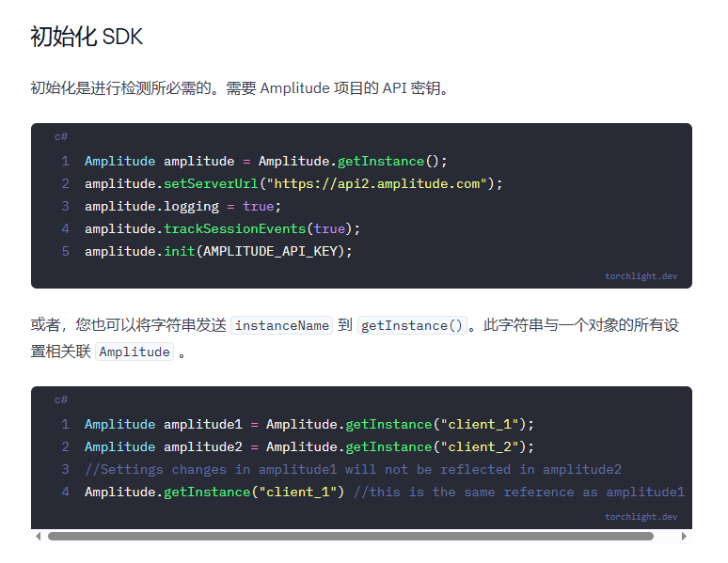Viewport: 728px width, 563px height.
Task: Click the paragraph 初始化是进行检测所必需的
Action: (x=241, y=88)
